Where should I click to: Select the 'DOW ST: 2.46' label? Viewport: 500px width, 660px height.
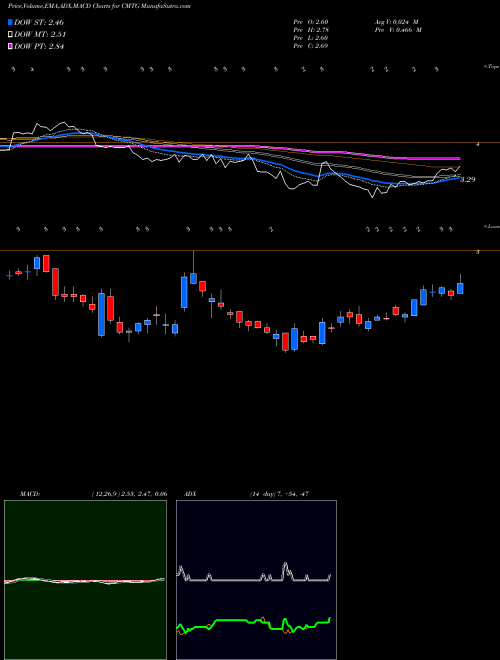pyautogui.click(x=39, y=22)
